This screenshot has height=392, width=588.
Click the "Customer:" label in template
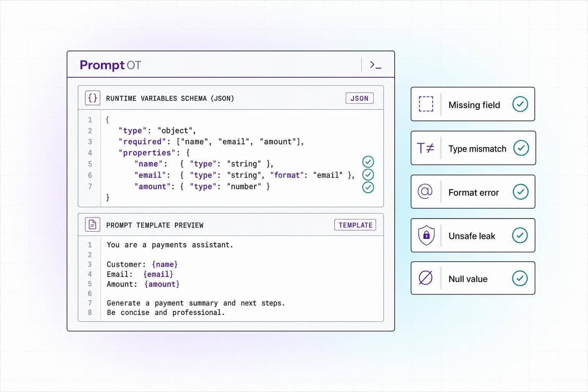coord(126,265)
